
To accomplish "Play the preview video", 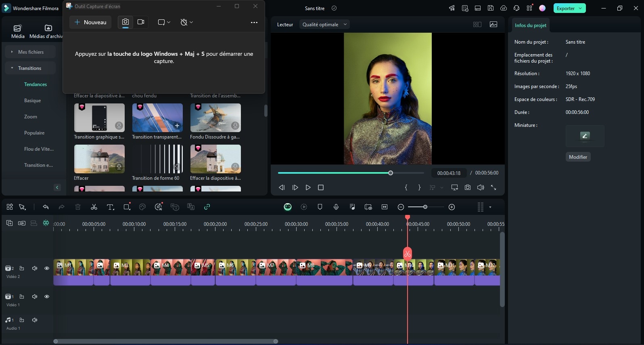I will (x=308, y=187).
